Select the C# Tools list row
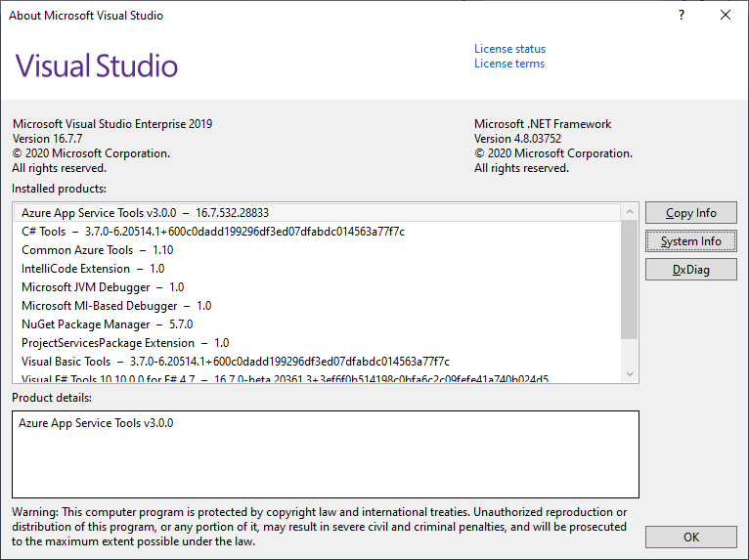The height and width of the screenshot is (560, 749). 317,232
